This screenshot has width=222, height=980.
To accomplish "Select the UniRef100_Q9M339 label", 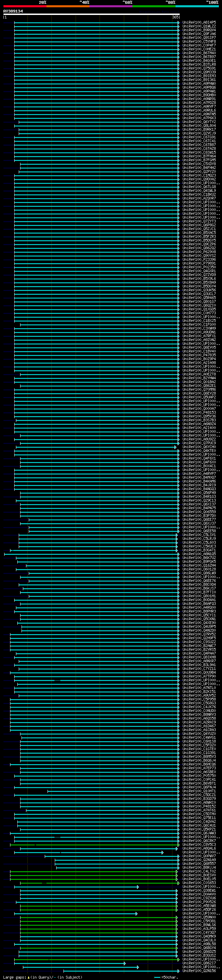I will 199,72.
